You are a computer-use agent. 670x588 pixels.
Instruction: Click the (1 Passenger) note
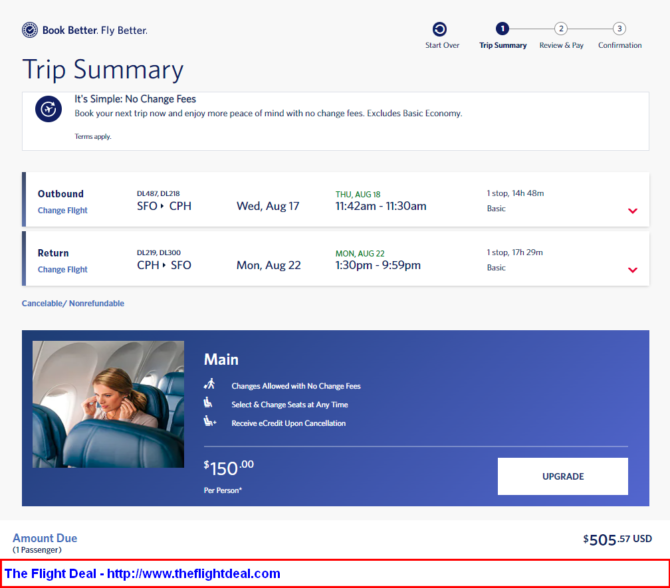pyautogui.click(x=37, y=550)
